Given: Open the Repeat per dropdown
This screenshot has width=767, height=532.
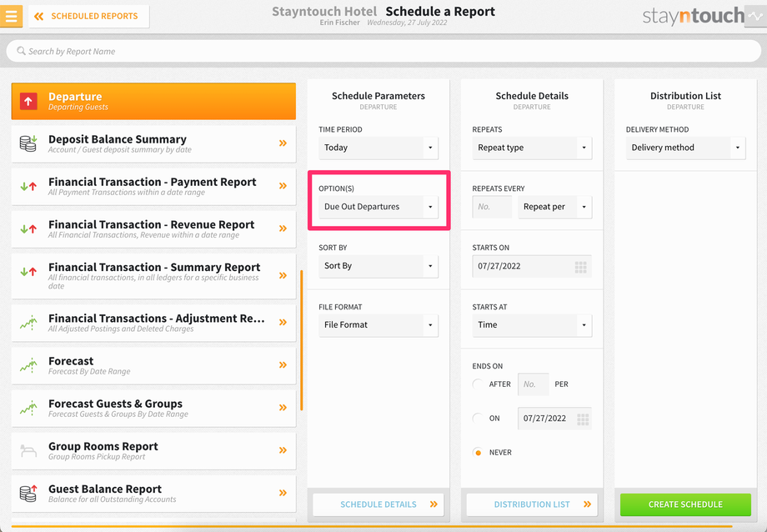Looking at the screenshot, I should point(554,207).
